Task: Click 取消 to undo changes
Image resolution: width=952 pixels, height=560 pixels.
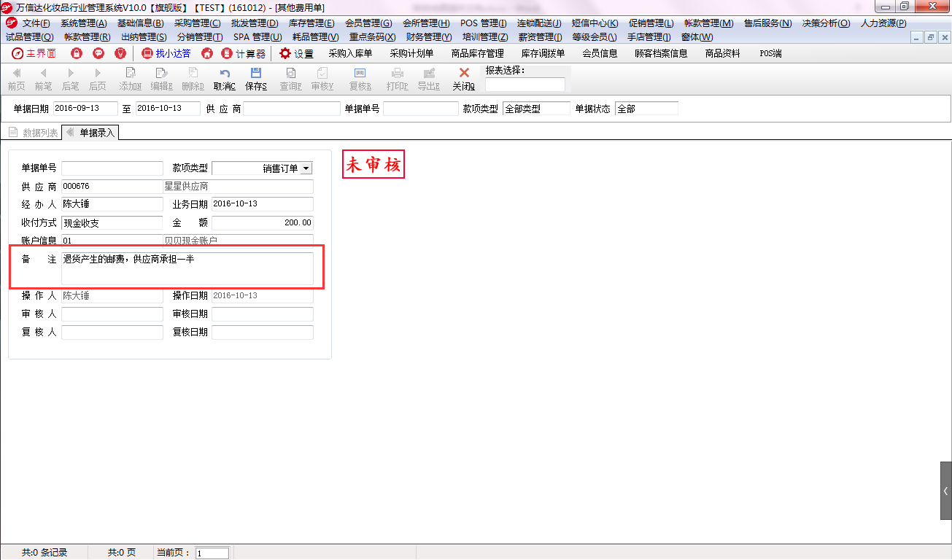Action: 225,79
